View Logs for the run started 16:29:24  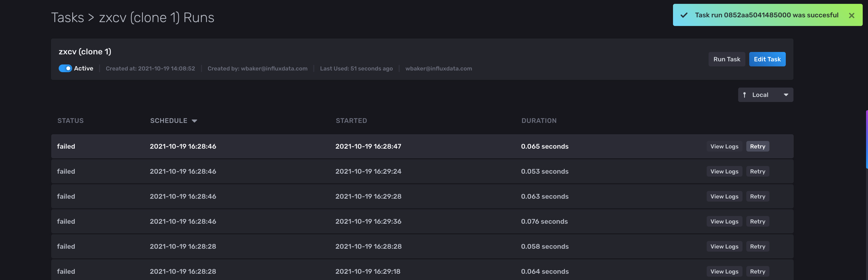(x=724, y=171)
